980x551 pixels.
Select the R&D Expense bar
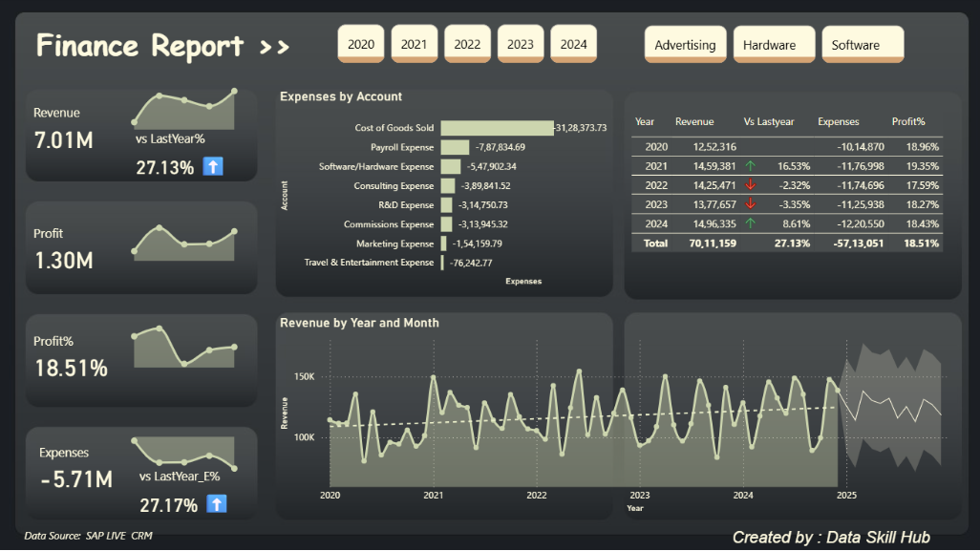(x=446, y=205)
